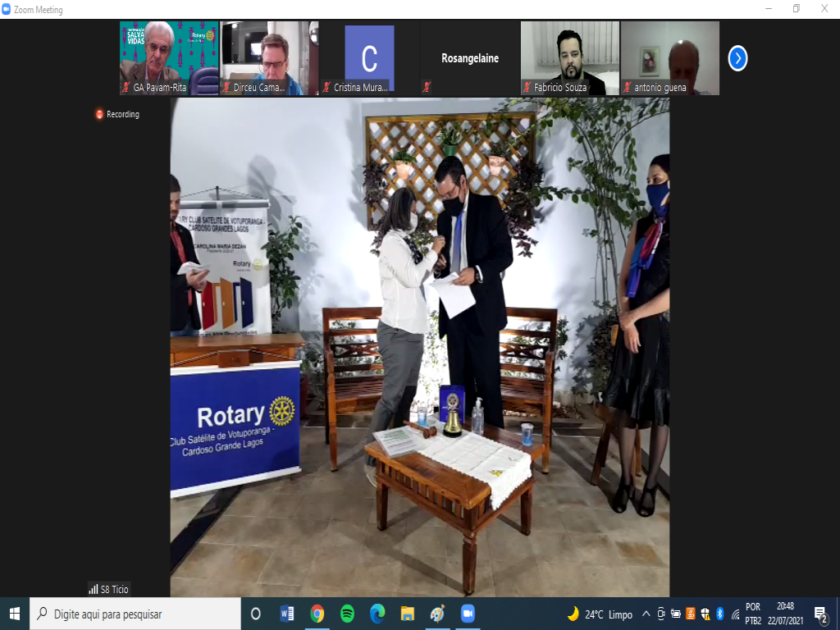Screen dimensions: 840x630
Task: Open the Windows notification center
Action: 820,614
